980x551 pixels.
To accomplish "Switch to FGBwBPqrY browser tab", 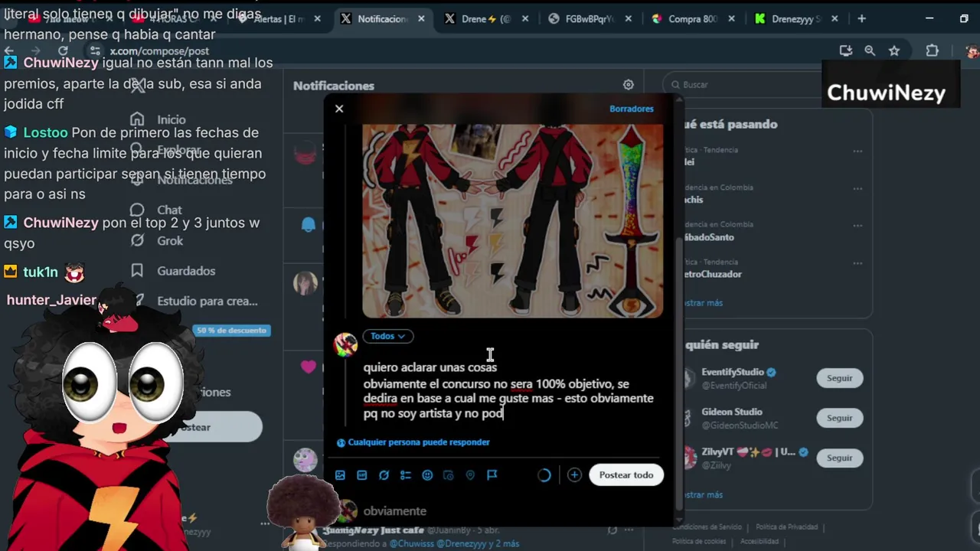I will 590,19.
